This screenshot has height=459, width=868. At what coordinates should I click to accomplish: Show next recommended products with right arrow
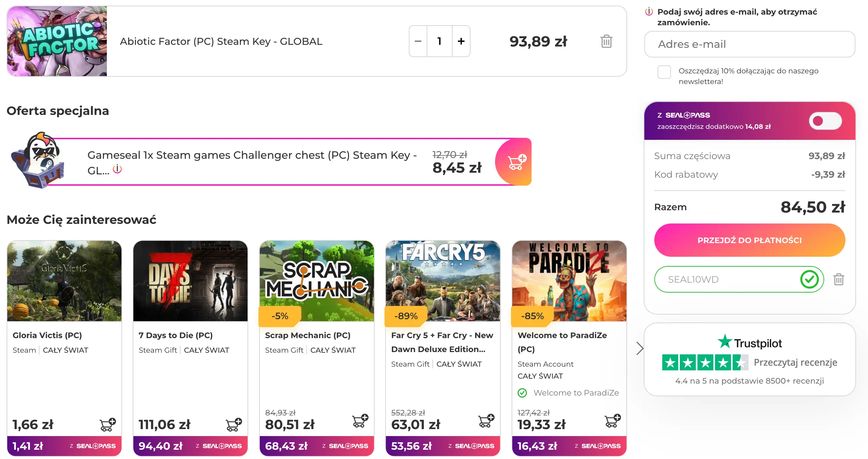pos(639,348)
